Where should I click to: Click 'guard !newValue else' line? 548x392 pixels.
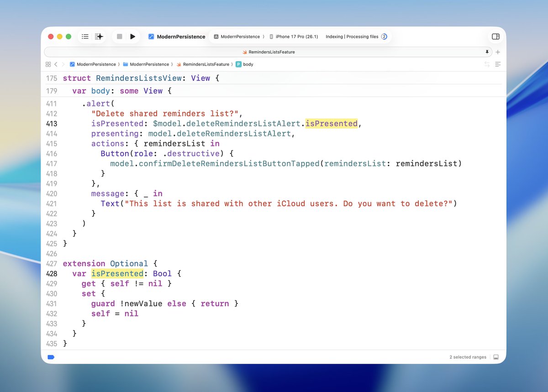165,303
